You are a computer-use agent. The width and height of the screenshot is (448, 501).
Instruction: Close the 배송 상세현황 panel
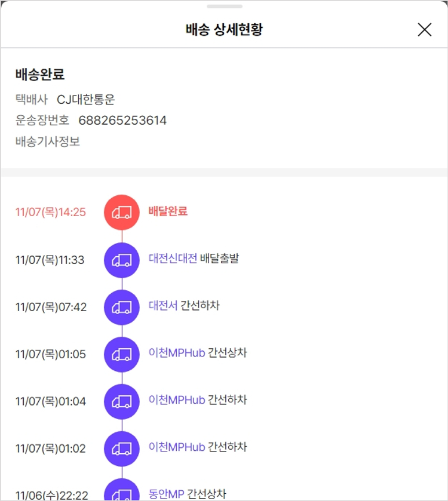(x=424, y=30)
